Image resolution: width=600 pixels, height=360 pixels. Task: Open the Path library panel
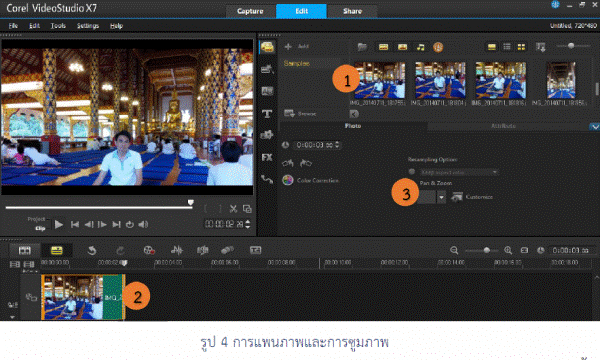click(x=267, y=179)
